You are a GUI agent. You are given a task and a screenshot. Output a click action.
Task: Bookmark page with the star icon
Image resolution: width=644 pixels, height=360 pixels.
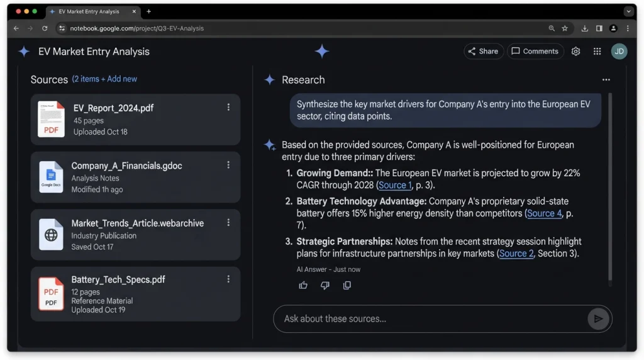[x=565, y=28]
